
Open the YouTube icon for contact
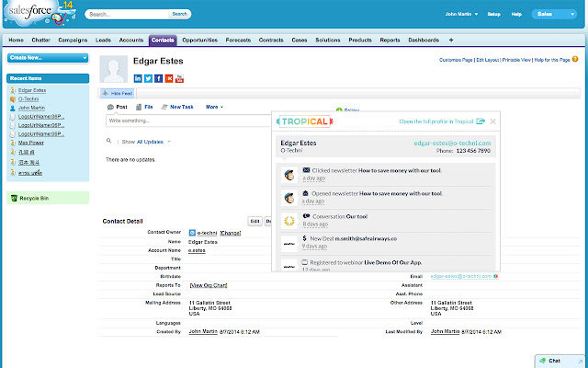pos(178,78)
